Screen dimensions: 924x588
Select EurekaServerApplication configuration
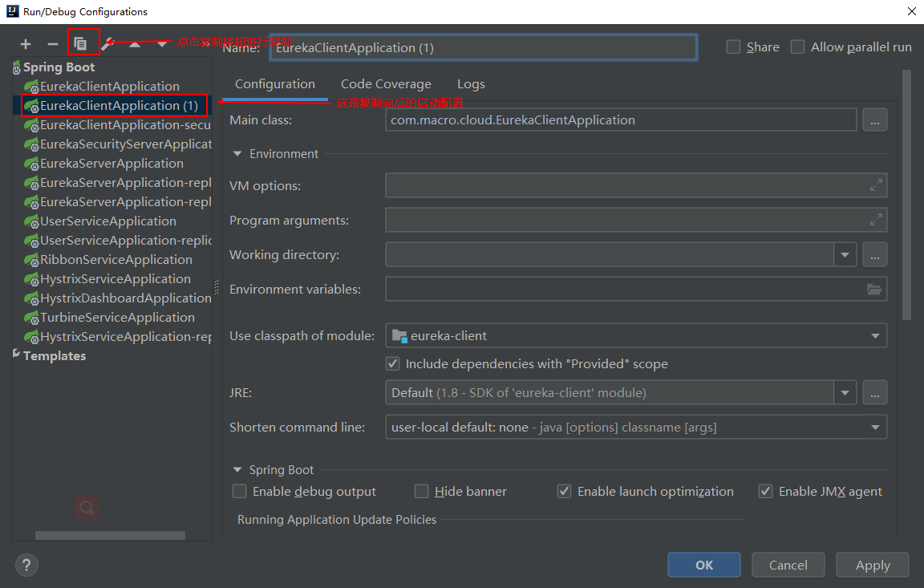pos(111,164)
